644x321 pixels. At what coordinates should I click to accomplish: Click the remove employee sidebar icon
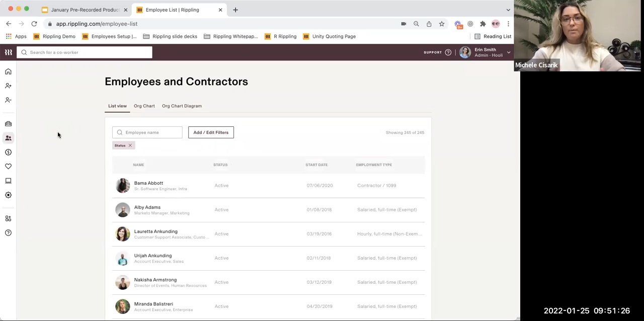pyautogui.click(x=8, y=100)
